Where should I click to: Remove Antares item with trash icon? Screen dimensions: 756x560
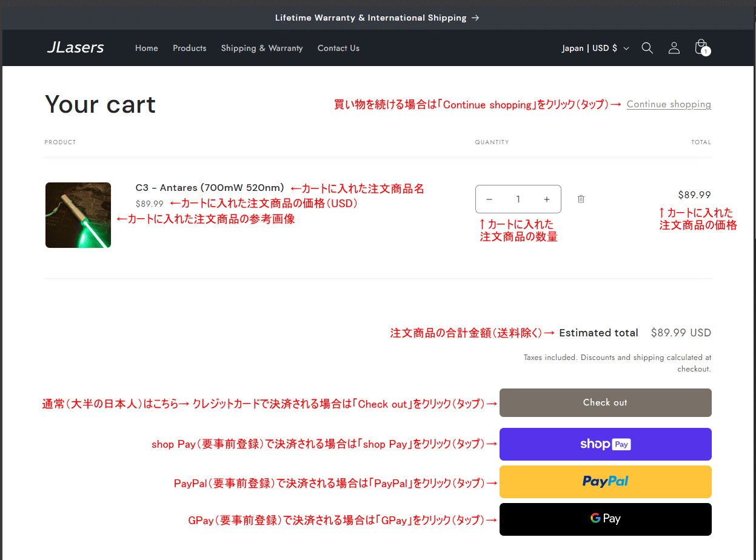(x=581, y=199)
